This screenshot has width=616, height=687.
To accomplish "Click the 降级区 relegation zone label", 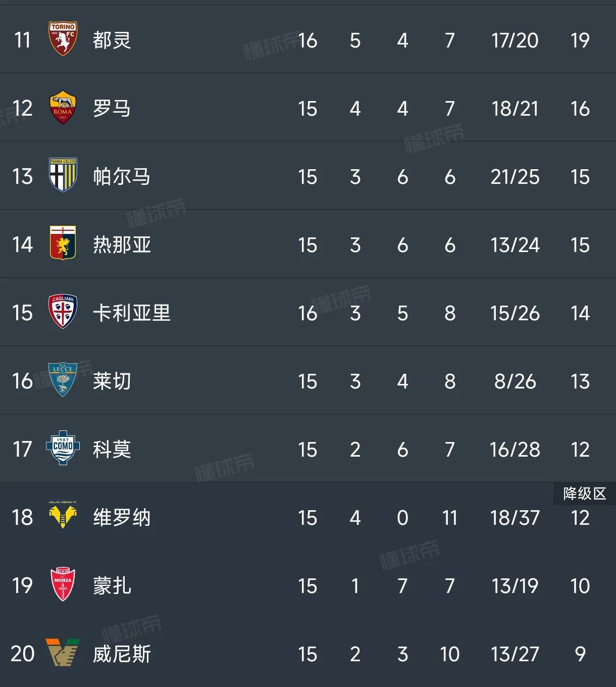I will 583,494.
